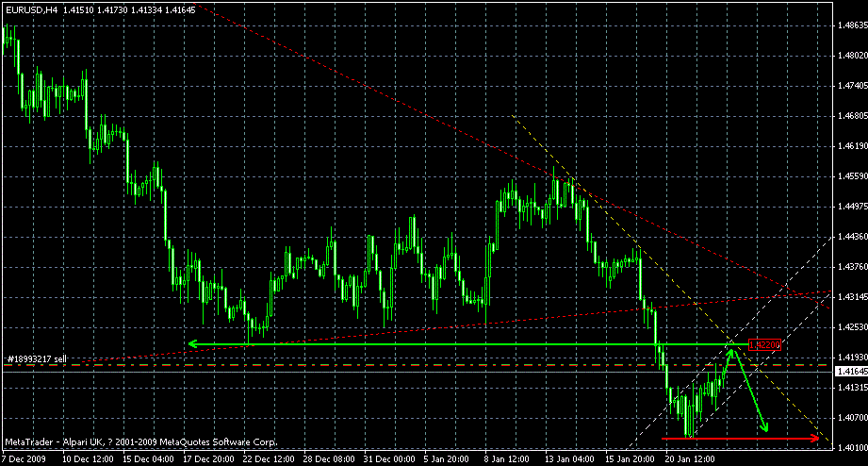Click the 5 Jan 20:00 time label
Viewport: 868px width, 466px height.
pos(446,459)
